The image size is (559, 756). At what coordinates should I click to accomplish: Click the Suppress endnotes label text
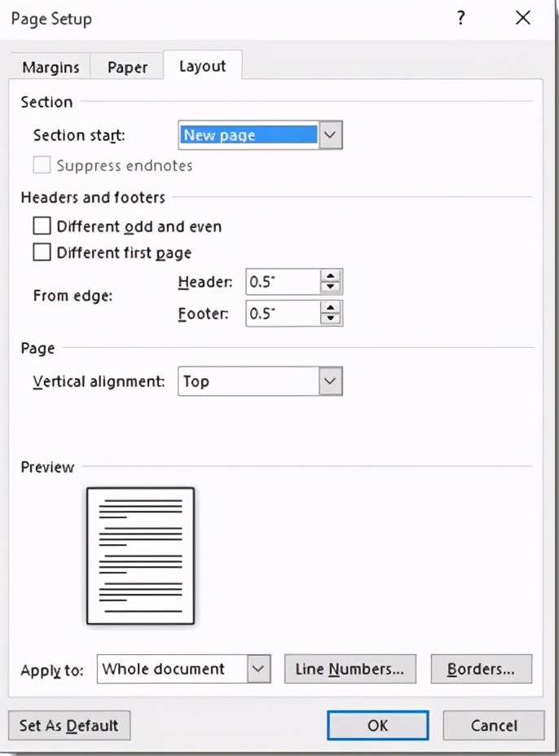tap(125, 165)
